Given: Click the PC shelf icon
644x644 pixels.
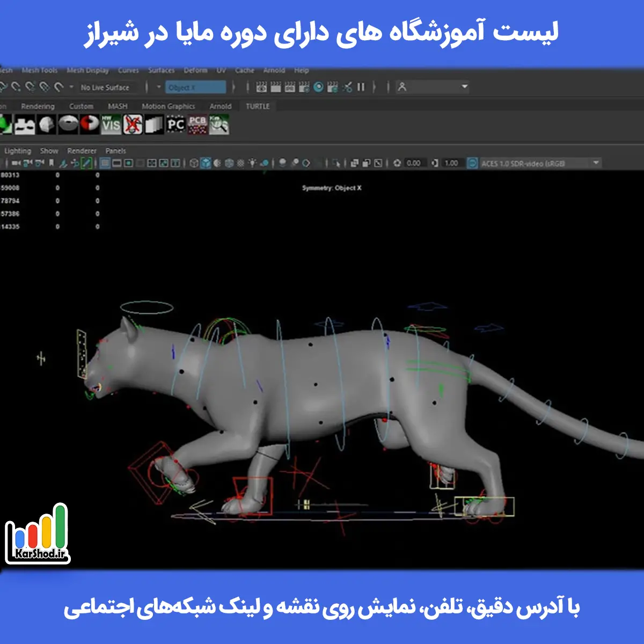Looking at the screenshot, I should pyautogui.click(x=176, y=125).
